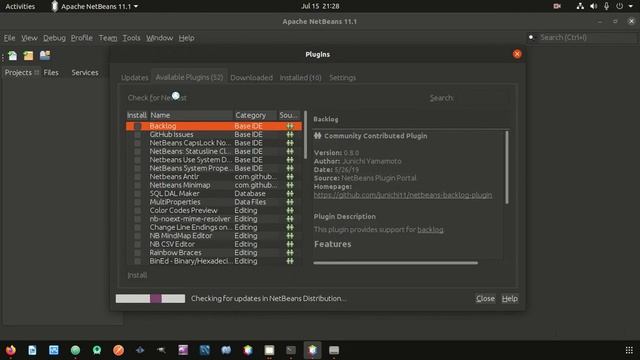
Task: Tick the install checkbox for Backlog
Action: point(138,127)
